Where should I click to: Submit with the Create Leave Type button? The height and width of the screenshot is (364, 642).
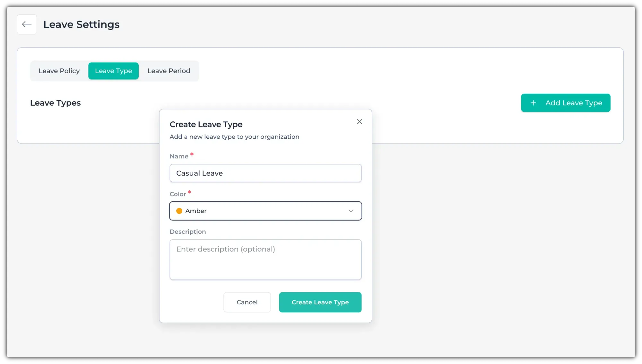tap(320, 302)
